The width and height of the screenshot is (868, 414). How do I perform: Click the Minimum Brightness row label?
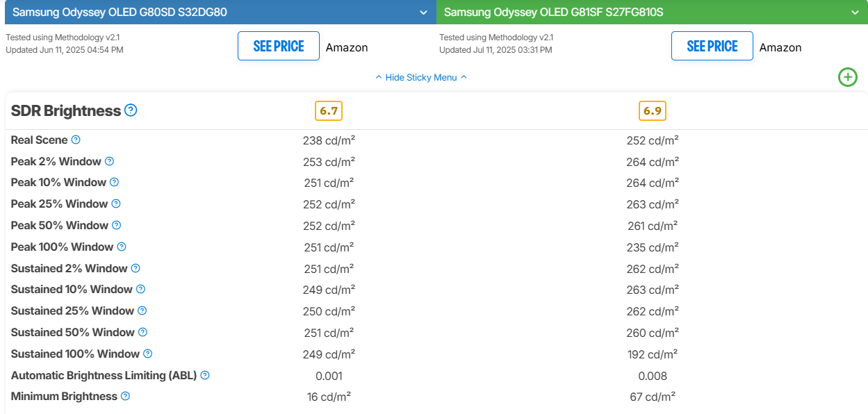pos(64,396)
